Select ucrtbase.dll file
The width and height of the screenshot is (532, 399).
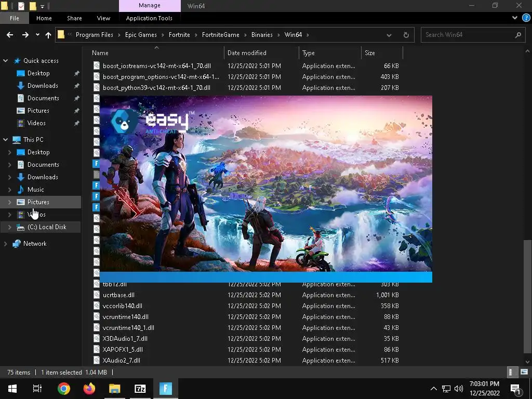pos(118,295)
